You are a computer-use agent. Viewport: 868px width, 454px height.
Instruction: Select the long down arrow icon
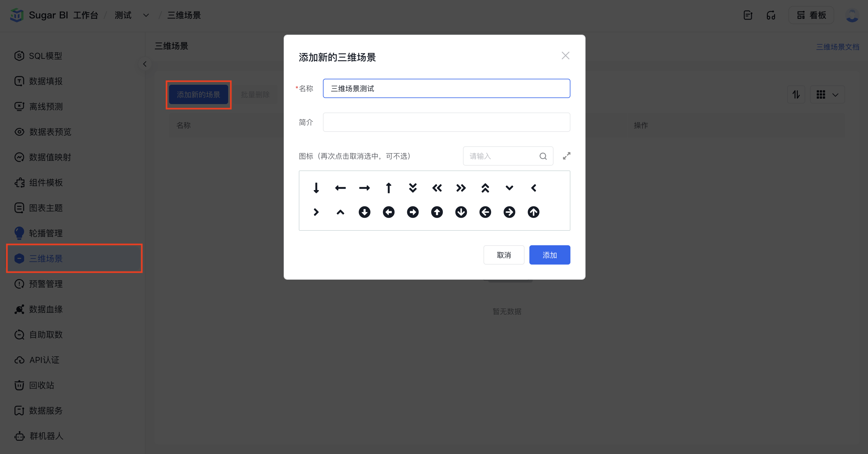coord(316,188)
